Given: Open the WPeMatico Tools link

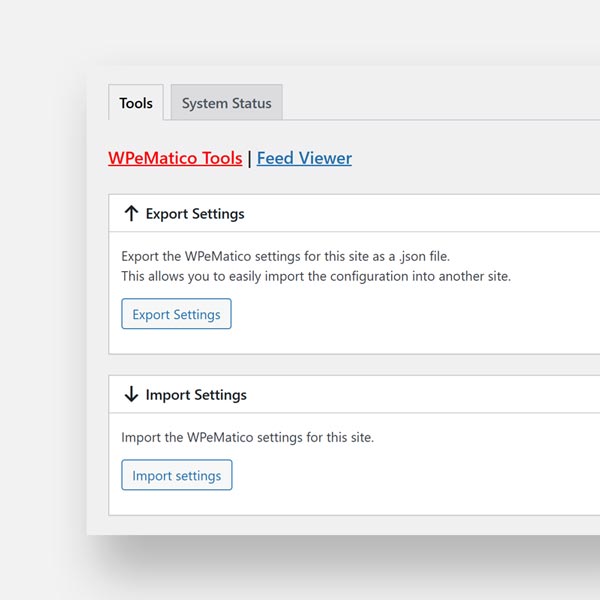Looking at the screenshot, I should point(175,158).
